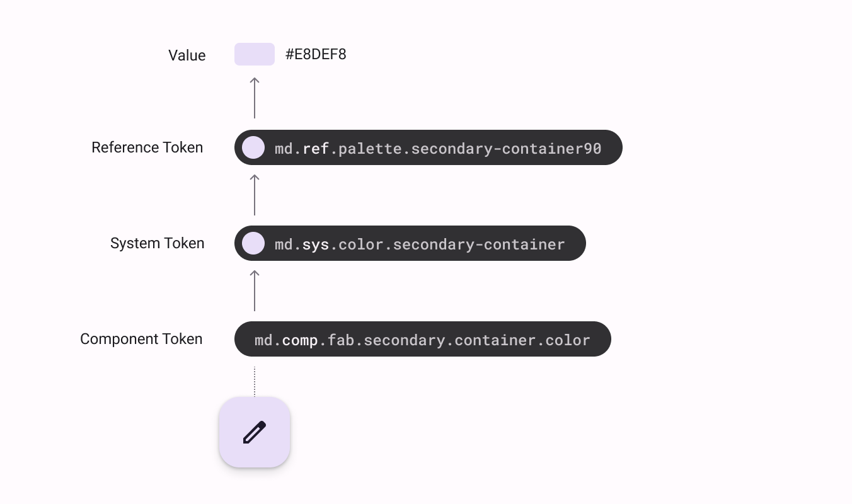Screen dimensions: 852x504
Task: Click the color circle in system token pill
Action: [253, 243]
